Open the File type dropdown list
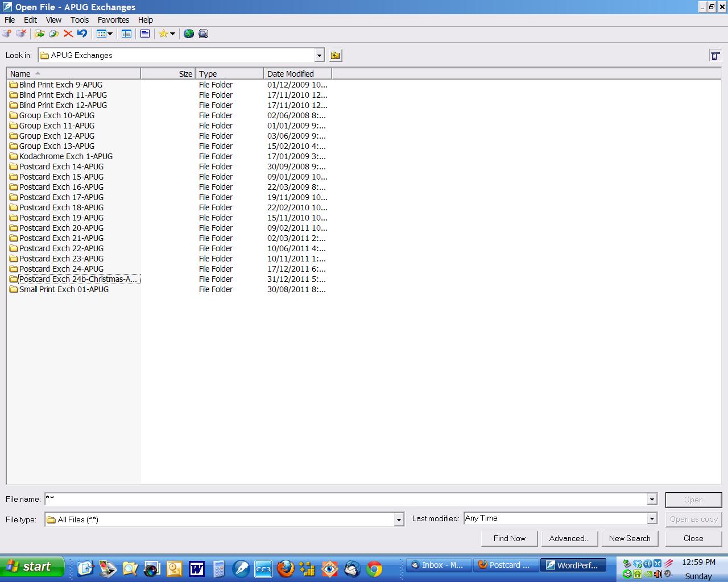Image resolution: width=728 pixels, height=582 pixels. point(399,519)
